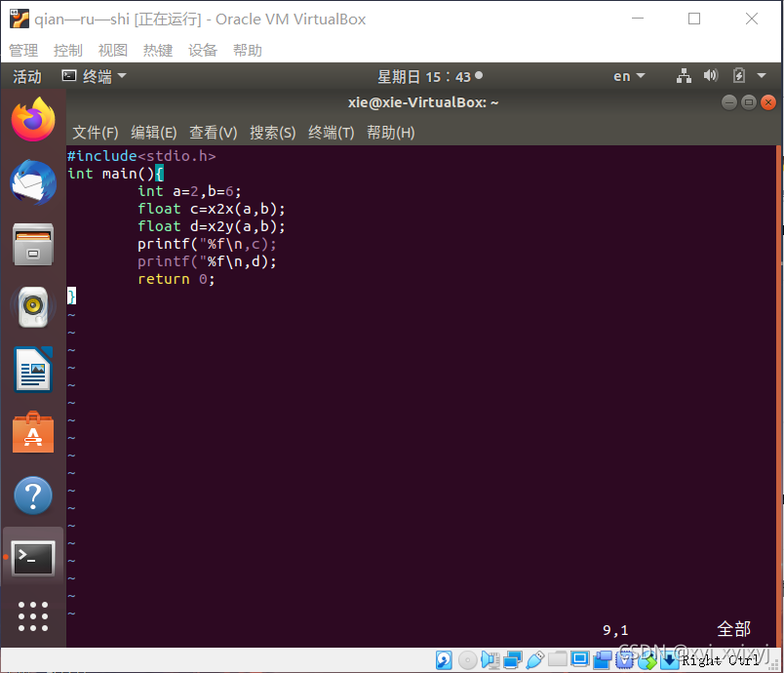Image resolution: width=784 pixels, height=673 pixels.
Task: Click the VirtualBox title bar app icon
Action: pos(19,19)
